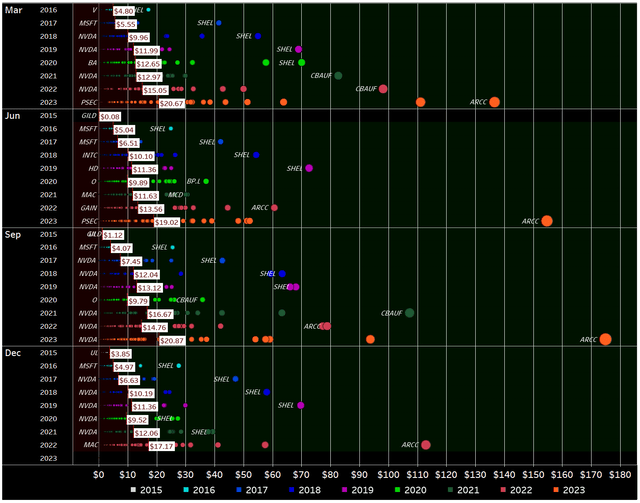Click the purple SHEL bubble in Jun 2019 row

point(309,169)
